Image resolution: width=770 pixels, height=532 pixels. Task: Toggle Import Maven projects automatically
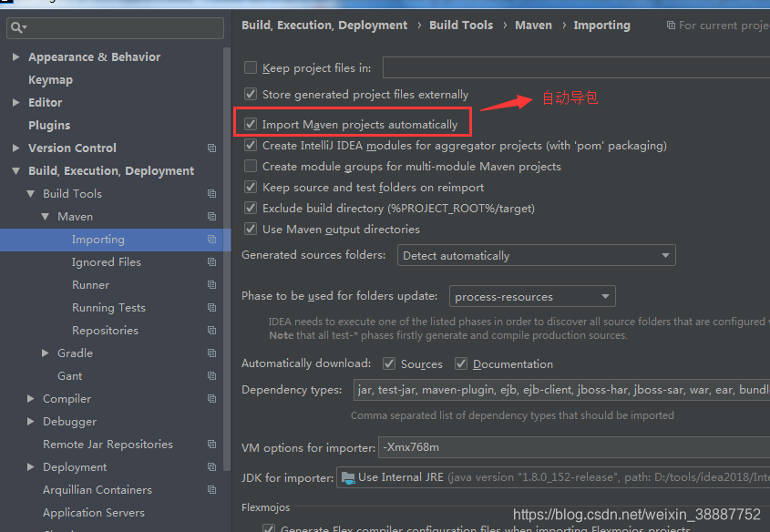(251, 124)
